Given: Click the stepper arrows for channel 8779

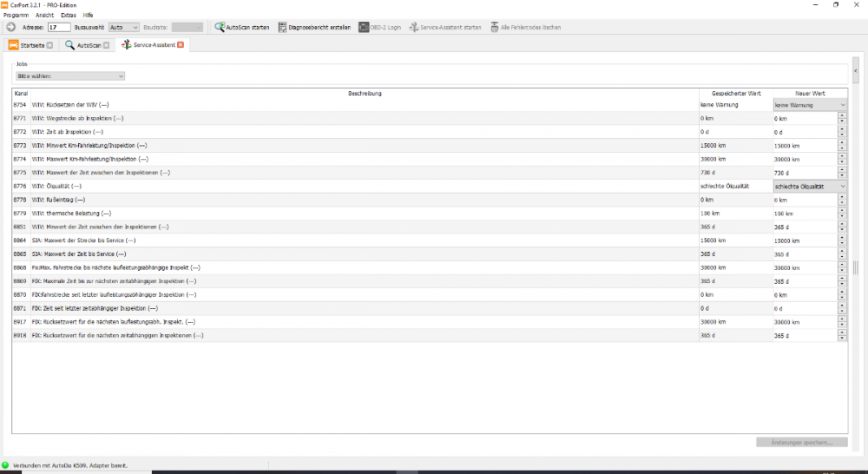Looking at the screenshot, I should tap(842, 214).
